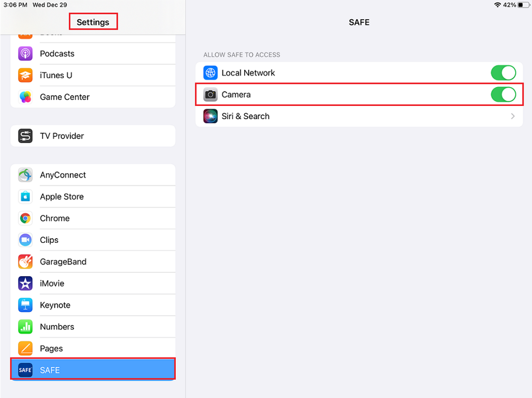
Task: Tap the iTunes U icon
Action: click(25, 75)
